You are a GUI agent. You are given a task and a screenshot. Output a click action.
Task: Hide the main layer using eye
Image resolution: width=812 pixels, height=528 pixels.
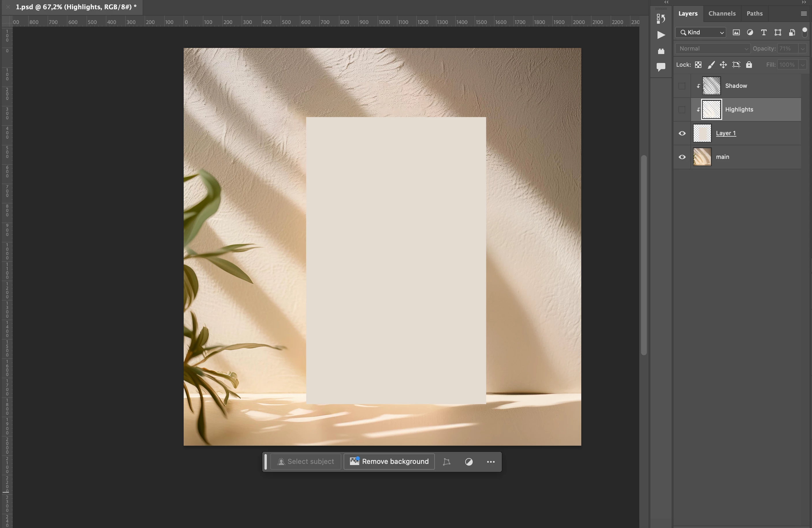coord(682,157)
